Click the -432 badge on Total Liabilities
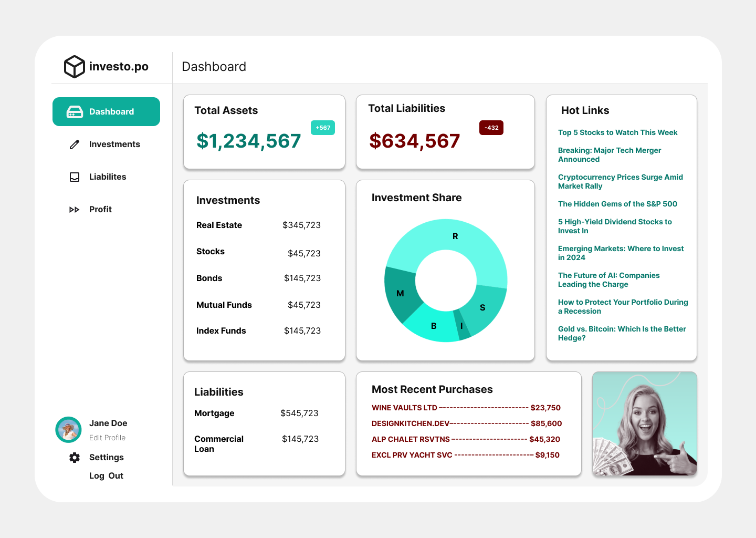This screenshot has height=538, width=756. 491,128
